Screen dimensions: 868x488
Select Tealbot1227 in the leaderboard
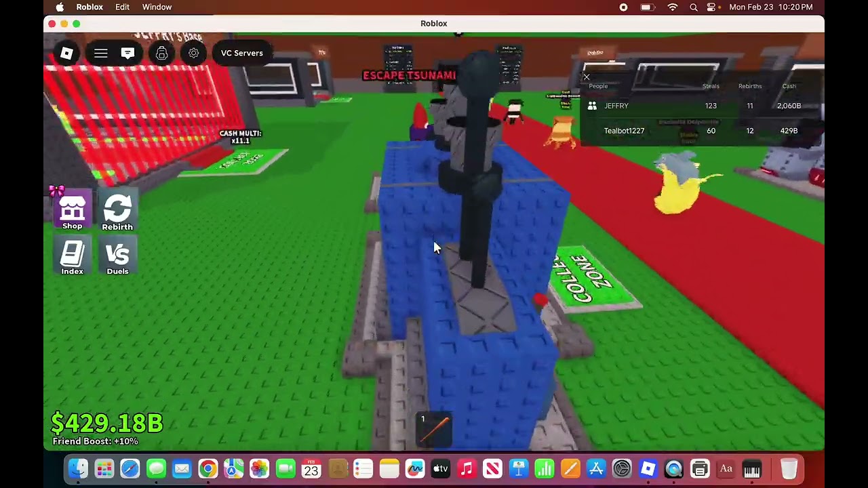(x=701, y=131)
